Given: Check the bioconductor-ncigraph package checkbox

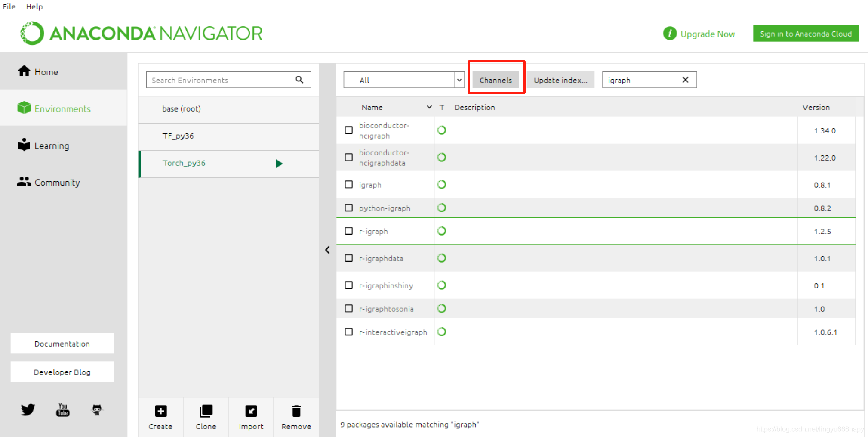Looking at the screenshot, I should [349, 130].
